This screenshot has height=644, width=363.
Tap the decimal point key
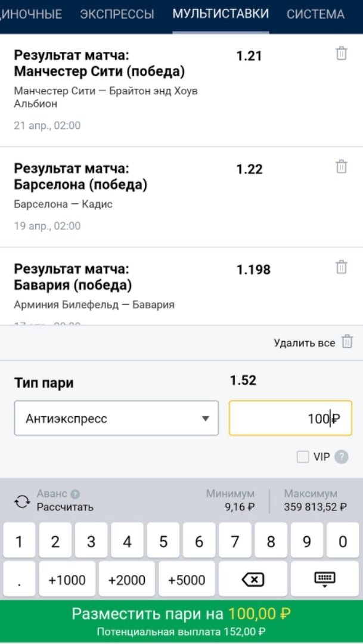pos(18,579)
